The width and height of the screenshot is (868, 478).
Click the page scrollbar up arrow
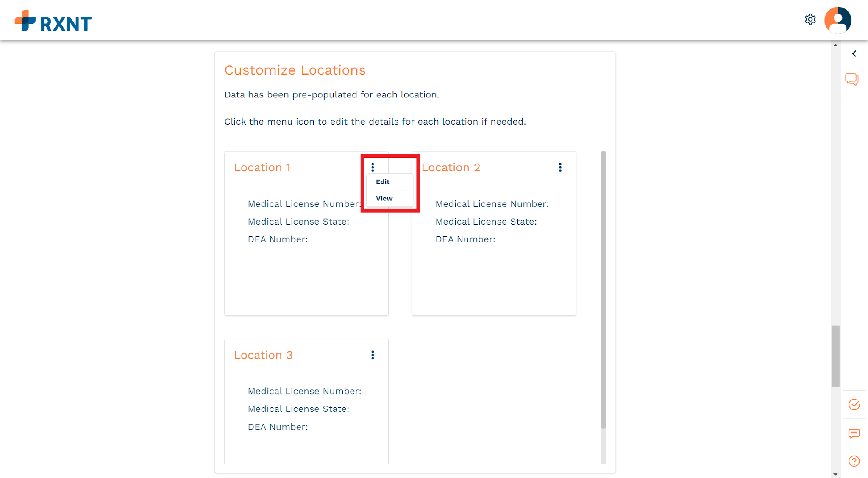[835, 45]
